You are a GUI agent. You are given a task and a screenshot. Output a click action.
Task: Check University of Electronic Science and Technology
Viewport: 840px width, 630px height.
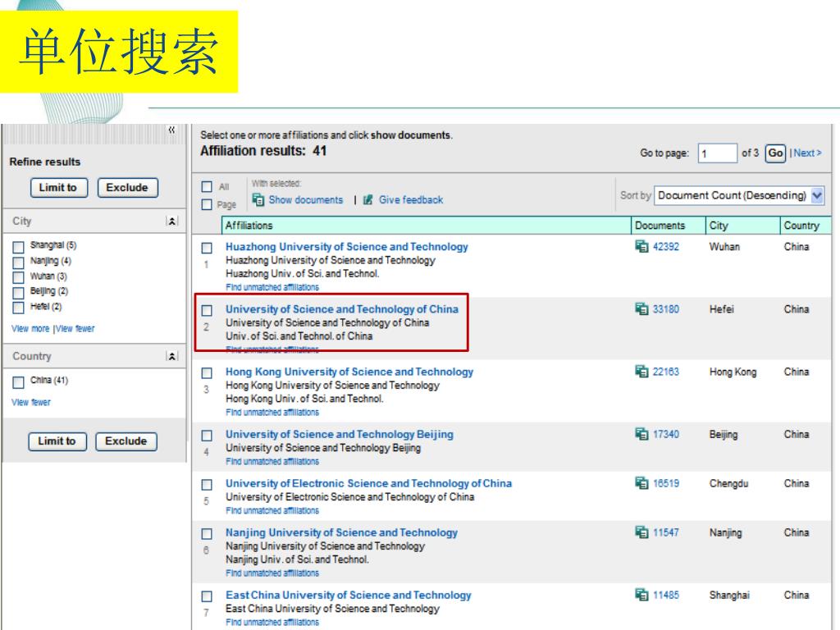point(207,485)
